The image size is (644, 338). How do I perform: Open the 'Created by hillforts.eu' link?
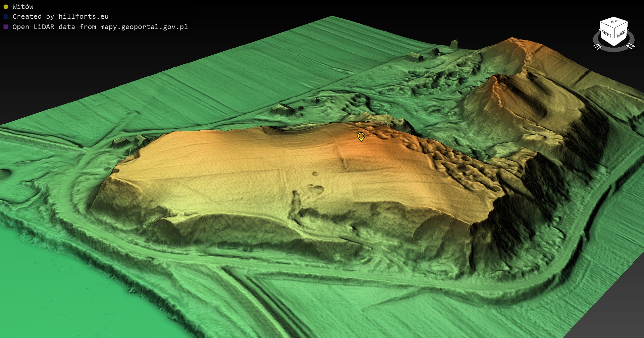click(60, 16)
